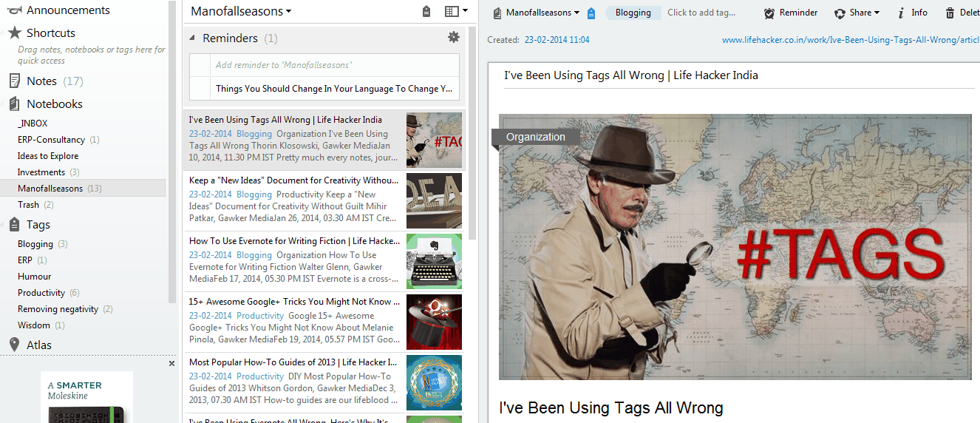Click Blogging tag link in Keep New Ideas note
Screen dimensions: 980x423
254,194
